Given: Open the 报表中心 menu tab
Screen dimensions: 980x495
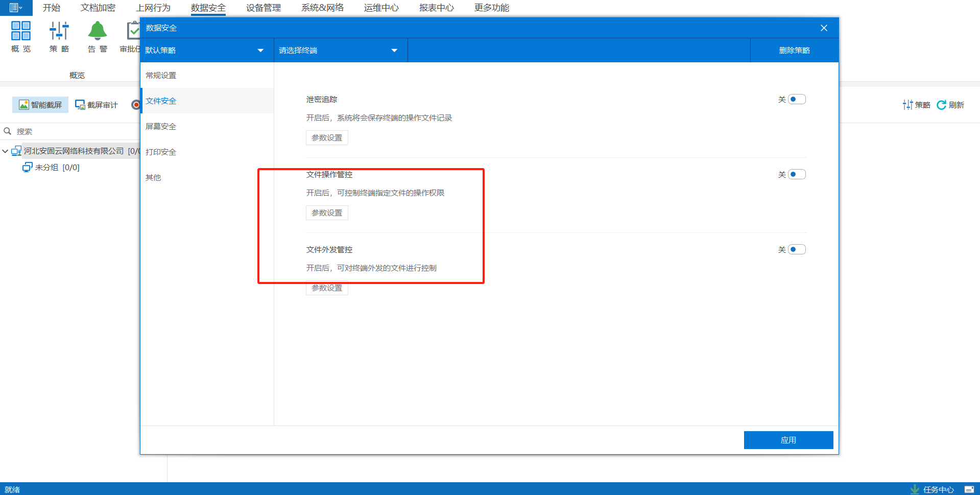Looking at the screenshot, I should 437,8.
